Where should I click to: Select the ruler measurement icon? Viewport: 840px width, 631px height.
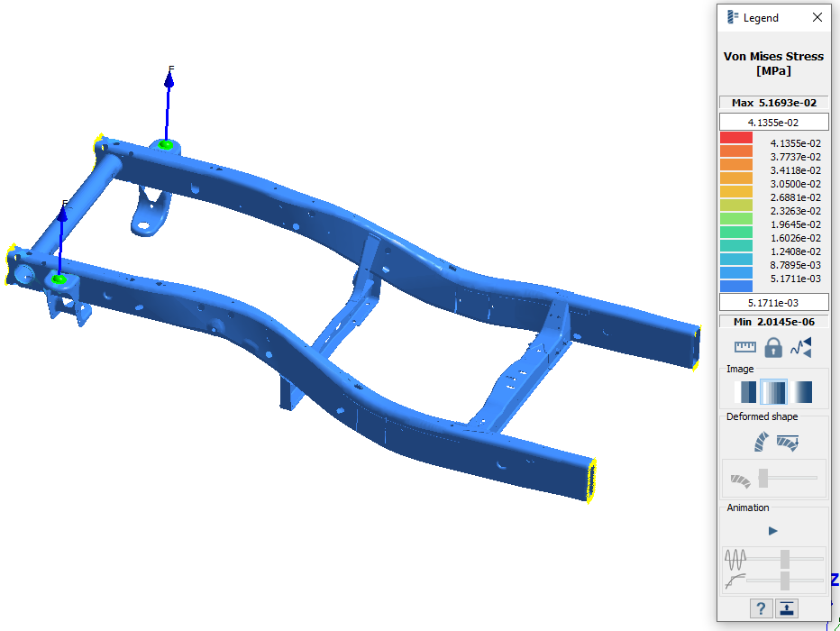(745, 347)
